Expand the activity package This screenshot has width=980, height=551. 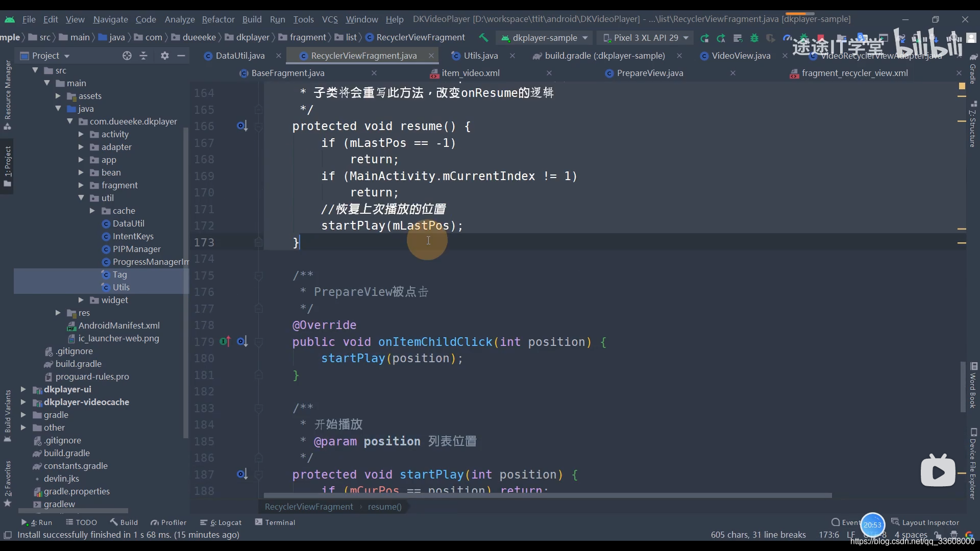(81, 134)
